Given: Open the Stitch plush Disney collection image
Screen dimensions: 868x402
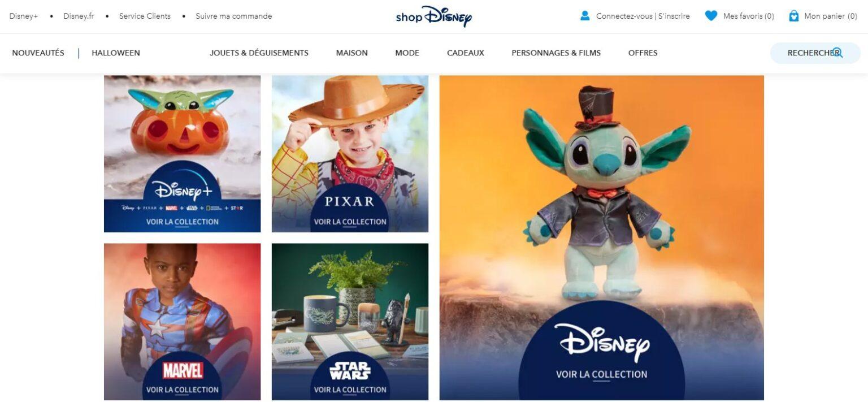Looking at the screenshot, I should (601, 237).
